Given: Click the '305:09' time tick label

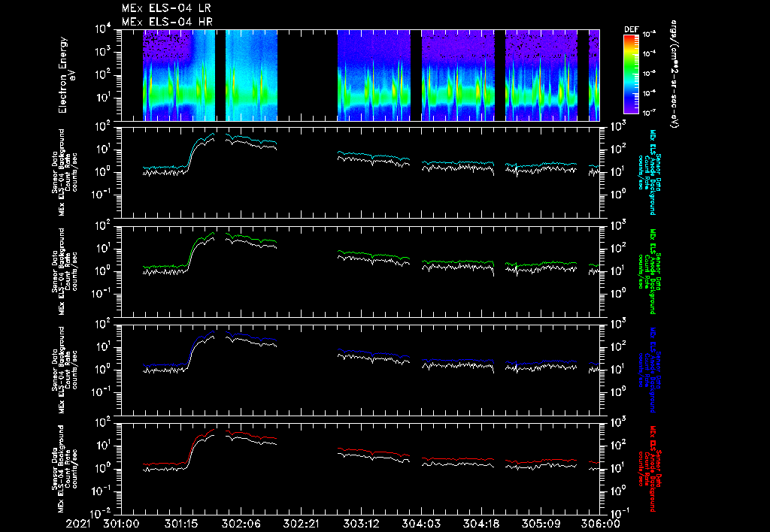Looking at the screenshot, I should pyautogui.click(x=540, y=524).
